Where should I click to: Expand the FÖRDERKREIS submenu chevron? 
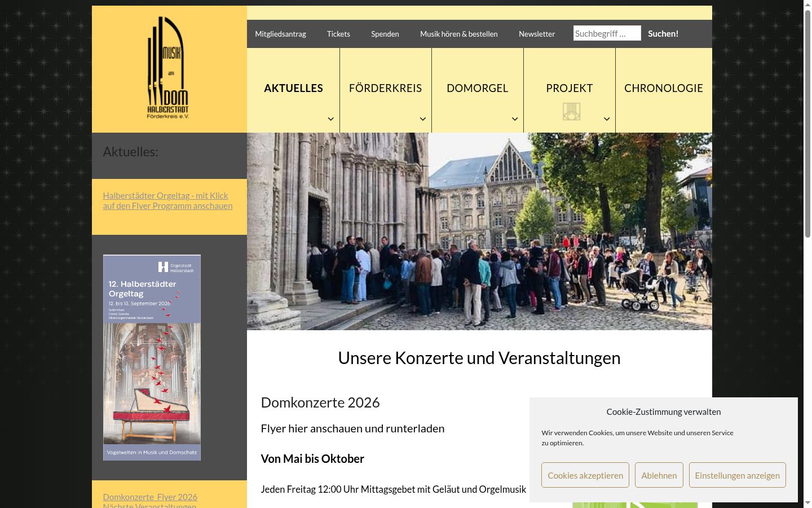[x=423, y=119]
